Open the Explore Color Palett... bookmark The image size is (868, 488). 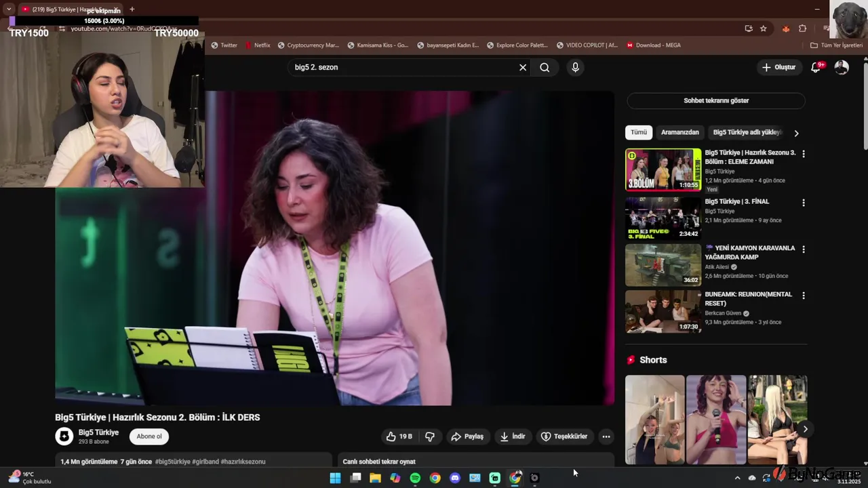click(x=517, y=45)
